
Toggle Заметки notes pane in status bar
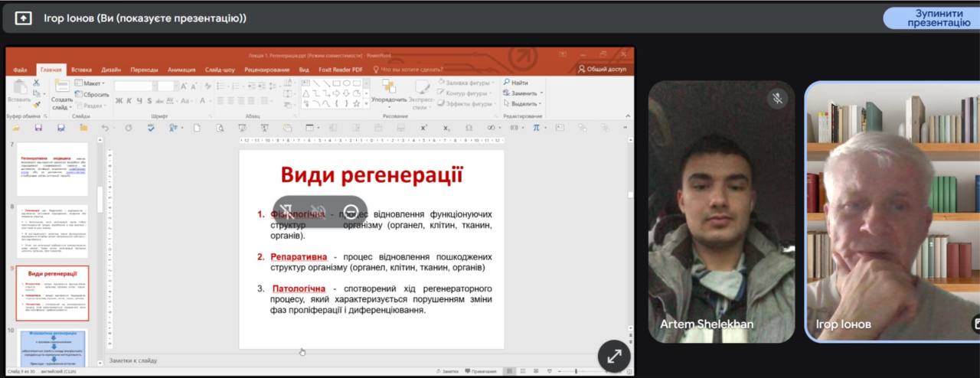pos(446,371)
